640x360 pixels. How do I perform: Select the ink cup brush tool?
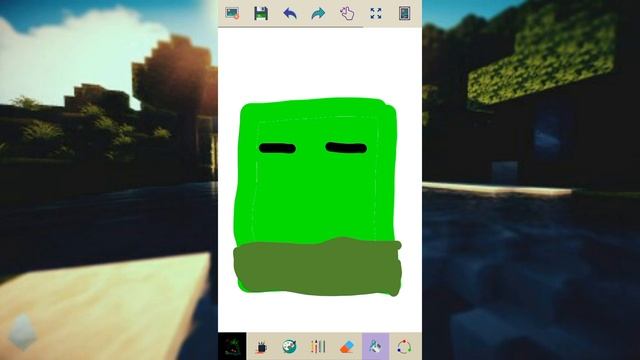261,347
